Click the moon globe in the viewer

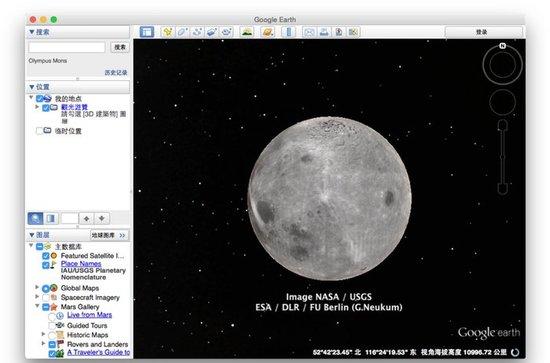coord(329,199)
